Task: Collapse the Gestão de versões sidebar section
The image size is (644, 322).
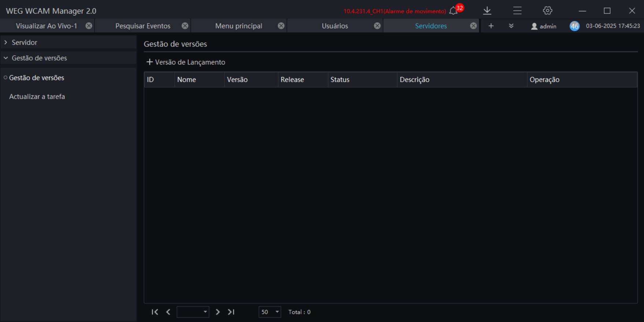Action: coord(68,58)
